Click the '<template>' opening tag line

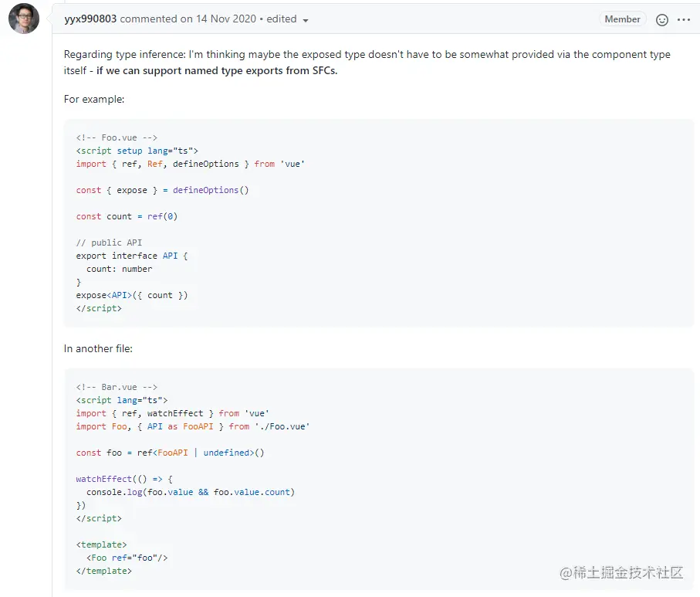(101, 544)
